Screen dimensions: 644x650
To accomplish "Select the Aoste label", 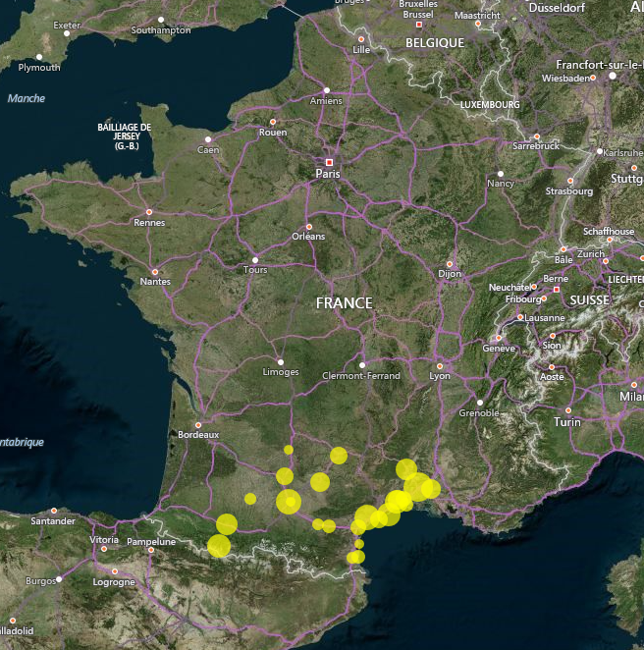I will [552, 377].
